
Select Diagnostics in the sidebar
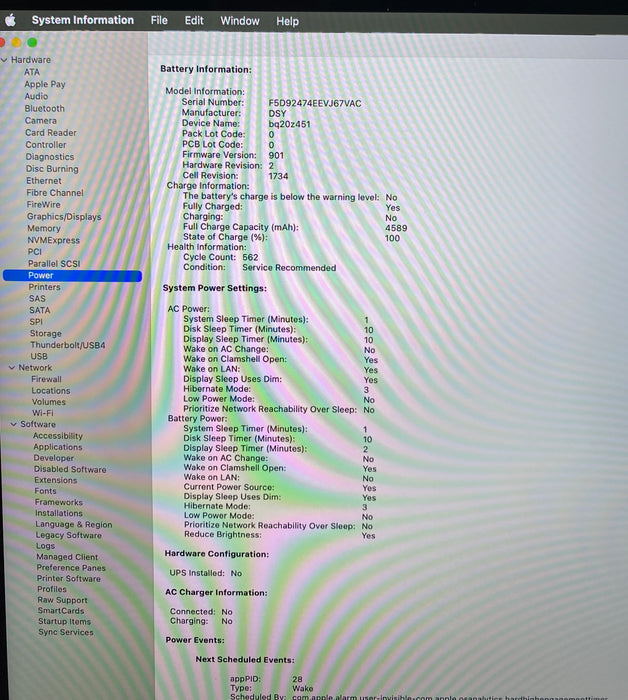point(50,157)
